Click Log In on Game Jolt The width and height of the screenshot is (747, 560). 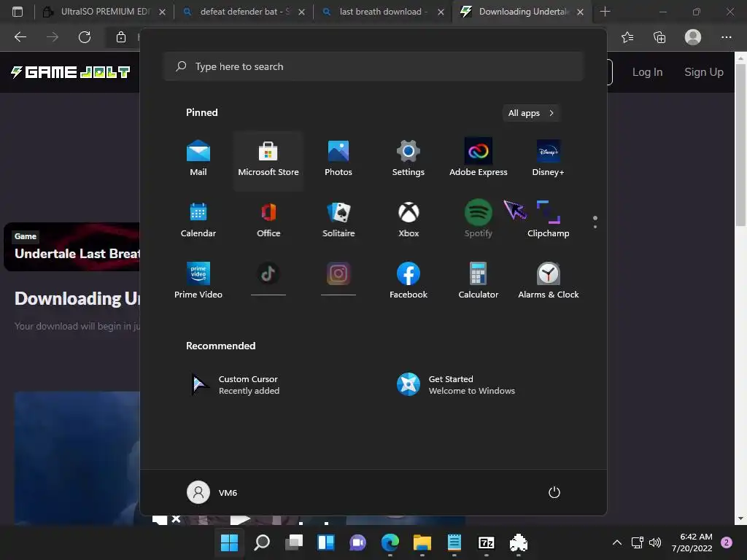click(x=647, y=72)
